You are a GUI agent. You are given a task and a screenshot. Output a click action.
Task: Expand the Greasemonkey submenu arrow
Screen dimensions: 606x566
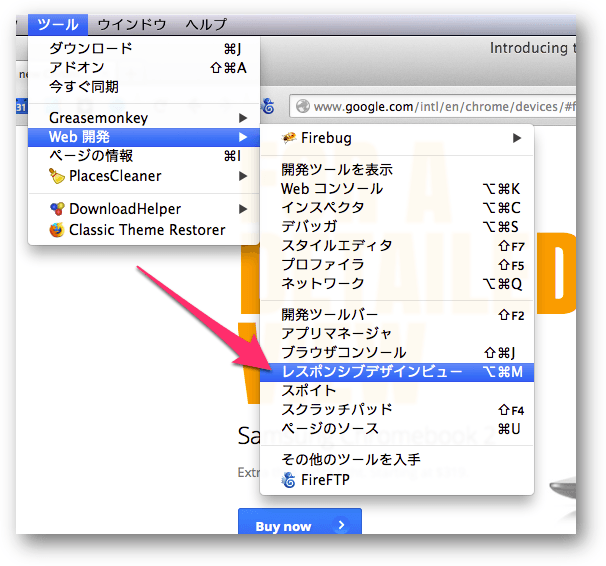(x=243, y=118)
